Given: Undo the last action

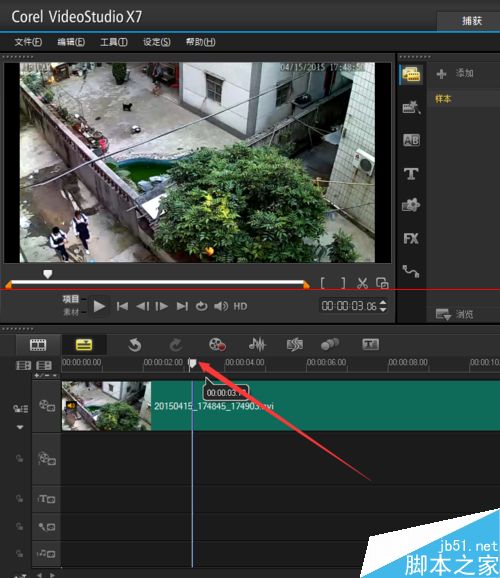Looking at the screenshot, I should coord(135,345).
